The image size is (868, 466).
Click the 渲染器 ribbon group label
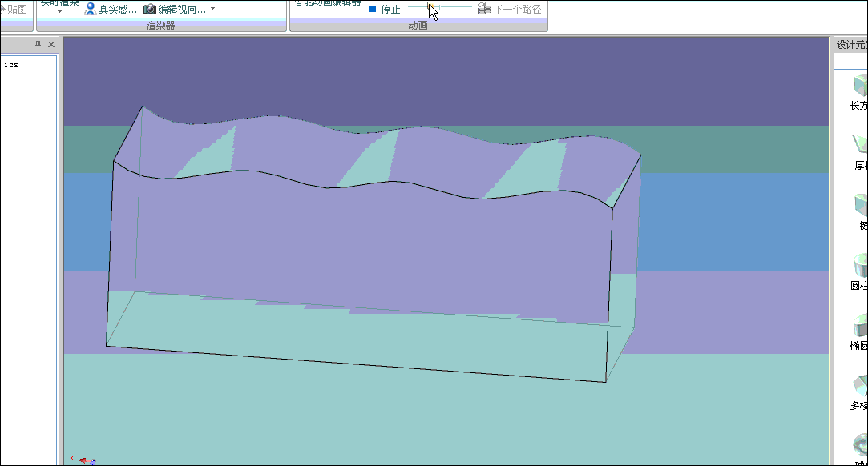click(160, 26)
